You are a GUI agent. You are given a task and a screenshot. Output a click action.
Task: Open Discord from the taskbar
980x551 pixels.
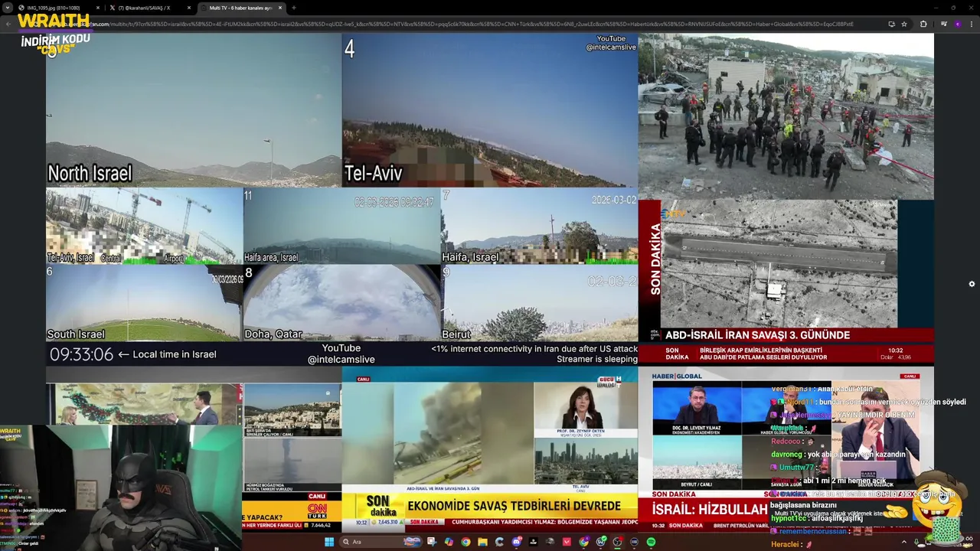coord(517,542)
